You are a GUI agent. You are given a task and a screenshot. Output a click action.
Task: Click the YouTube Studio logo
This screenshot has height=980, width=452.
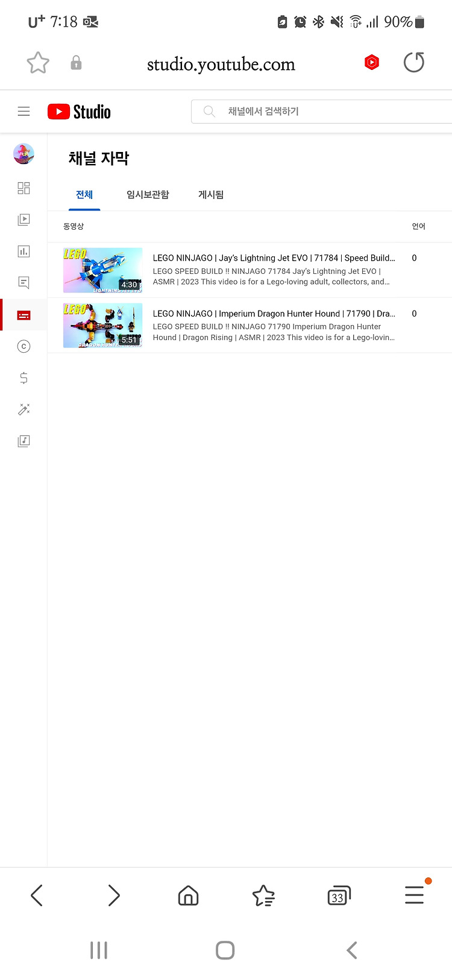(x=79, y=112)
